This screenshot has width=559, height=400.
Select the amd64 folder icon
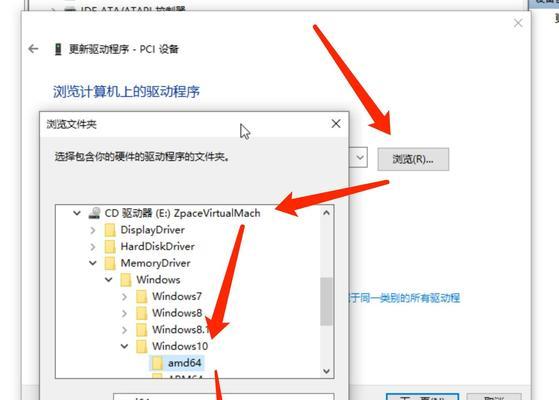coord(157,363)
